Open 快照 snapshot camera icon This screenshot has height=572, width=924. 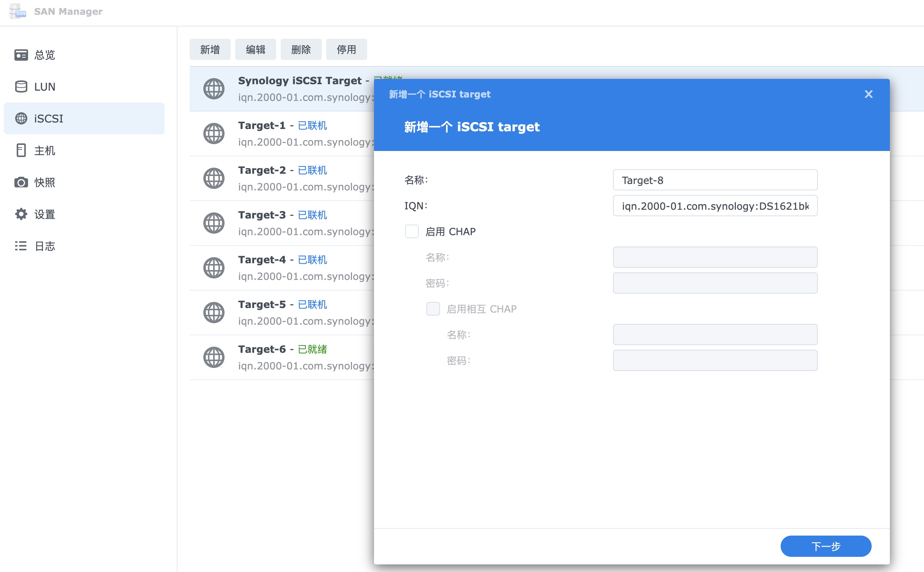(21, 182)
